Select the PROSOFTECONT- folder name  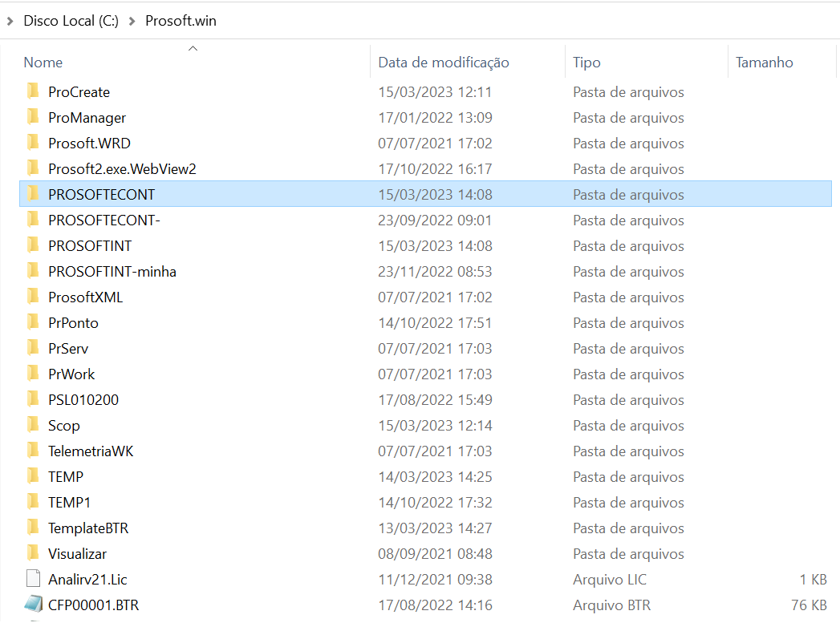(104, 220)
